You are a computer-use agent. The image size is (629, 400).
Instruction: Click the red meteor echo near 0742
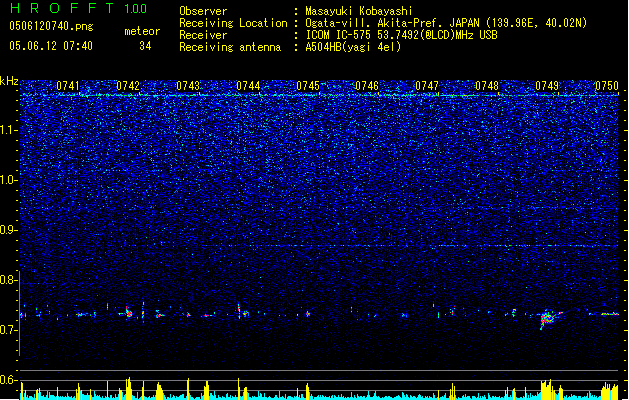[x=129, y=313]
